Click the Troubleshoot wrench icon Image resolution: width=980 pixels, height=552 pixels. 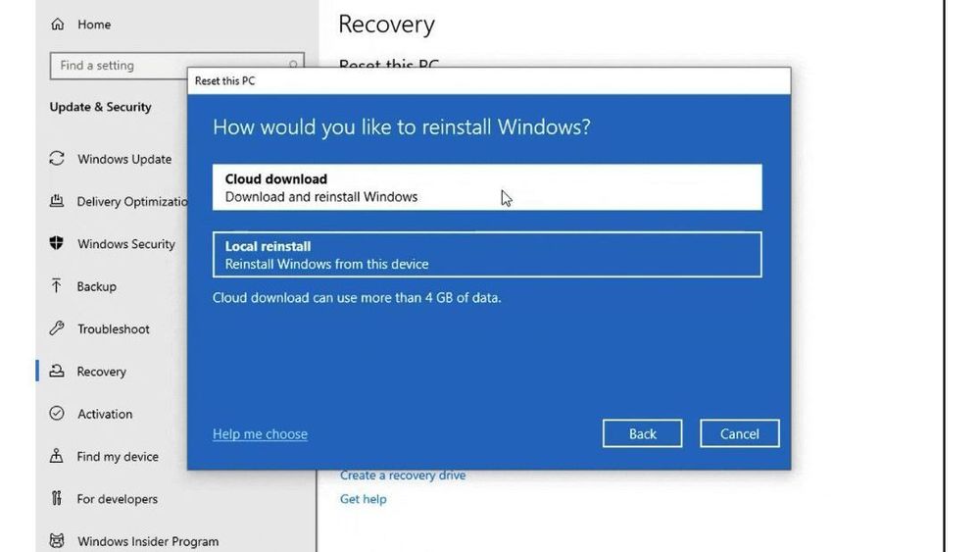coord(57,328)
